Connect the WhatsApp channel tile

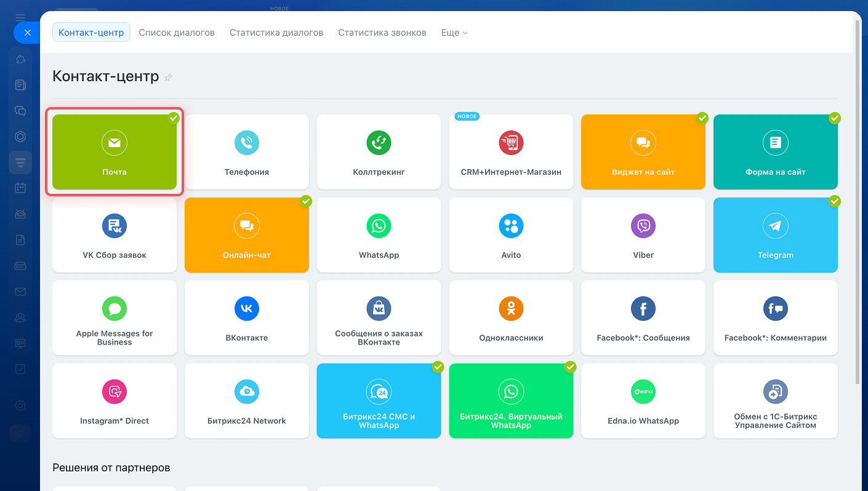click(379, 235)
